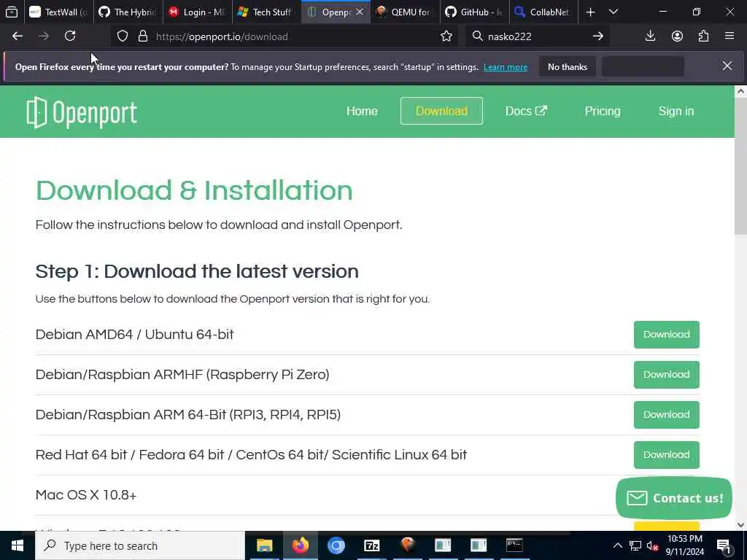Viewport: 747px width, 560px height.
Task: Click the Firefox taskbar icon
Action: (x=300, y=545)
